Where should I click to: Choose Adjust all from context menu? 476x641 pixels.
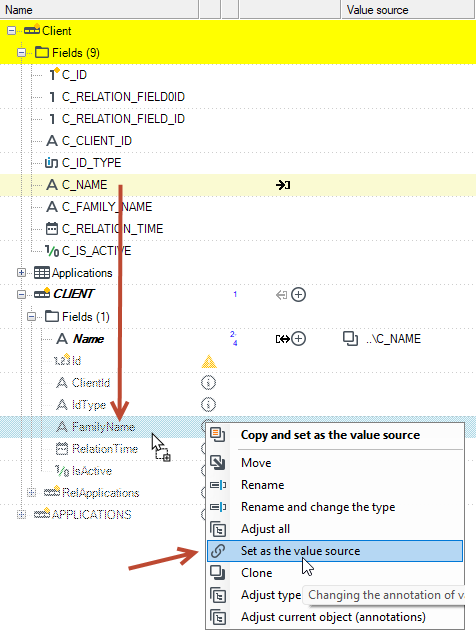click(335, 529)
